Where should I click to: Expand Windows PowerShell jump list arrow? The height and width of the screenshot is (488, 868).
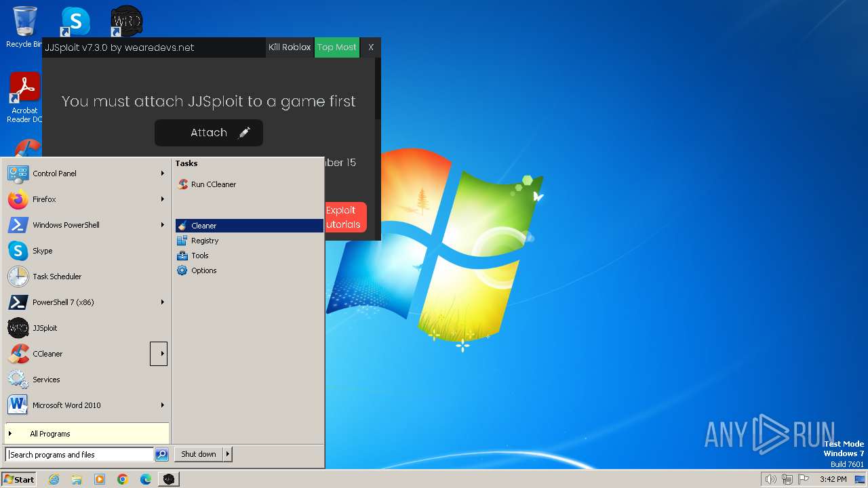tap(162, 225)
